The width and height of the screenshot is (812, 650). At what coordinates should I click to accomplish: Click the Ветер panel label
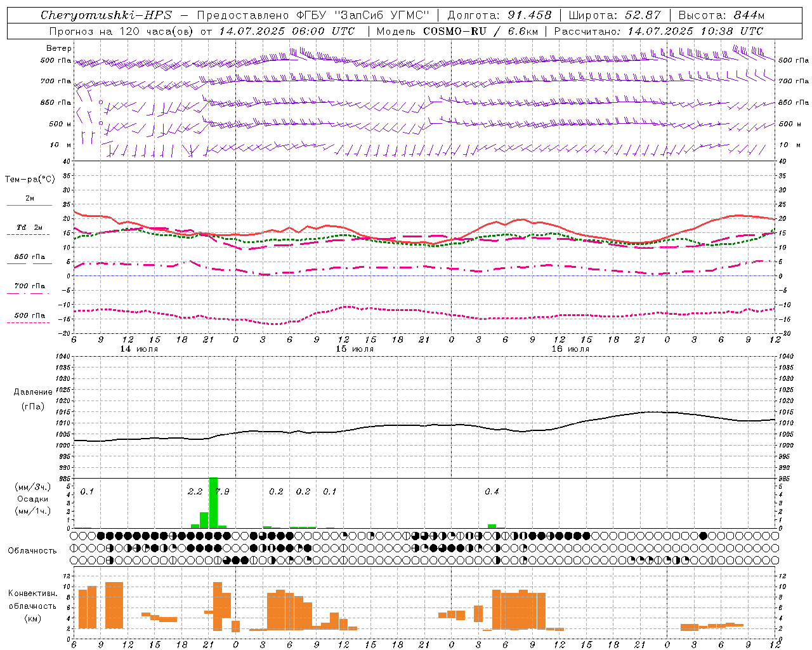tap(59, 48)
